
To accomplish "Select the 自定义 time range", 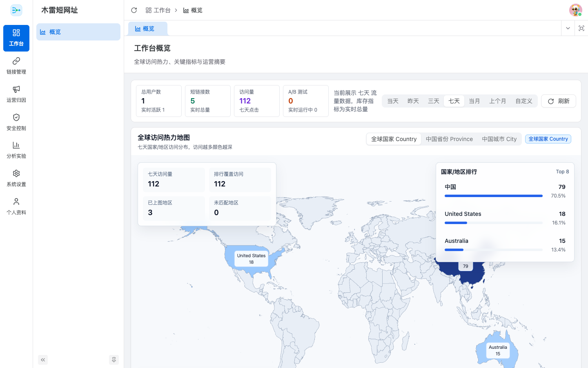I will point(524,101).
